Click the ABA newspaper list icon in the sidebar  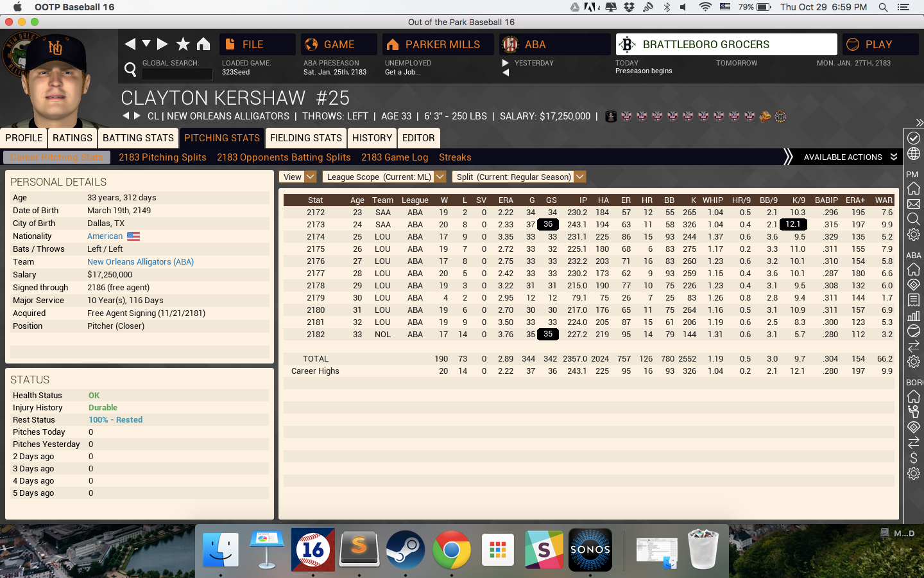tap(914, 300)
